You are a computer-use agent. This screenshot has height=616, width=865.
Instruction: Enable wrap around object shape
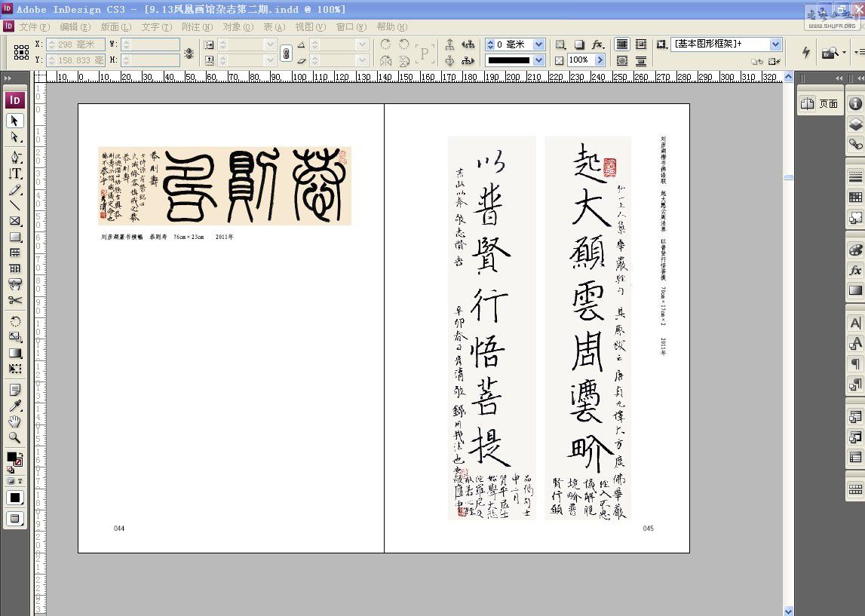[x=621, y=60]
